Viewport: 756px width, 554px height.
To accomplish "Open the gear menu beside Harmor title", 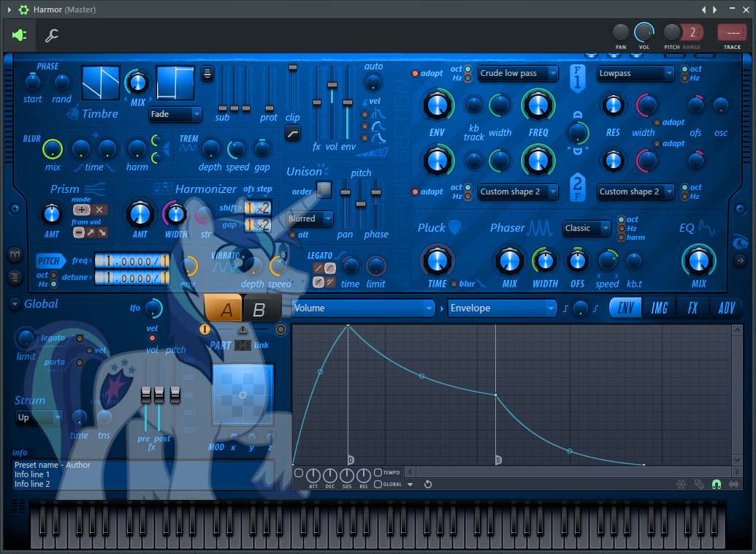I will [x=23, y=10].
